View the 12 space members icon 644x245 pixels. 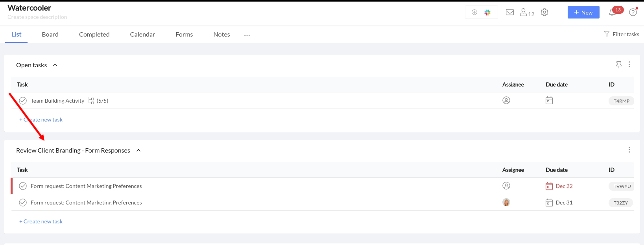point(527,13)
